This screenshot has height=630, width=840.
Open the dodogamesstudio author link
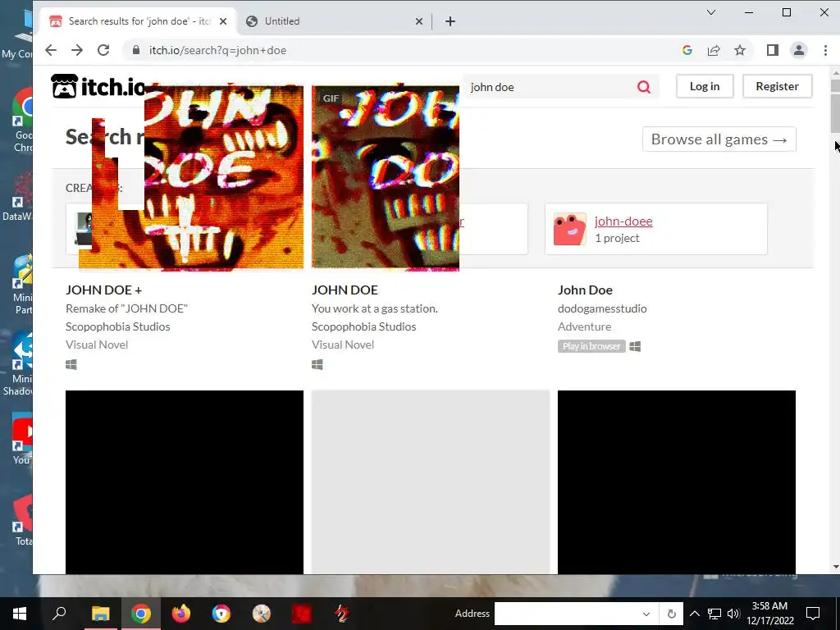602,308
